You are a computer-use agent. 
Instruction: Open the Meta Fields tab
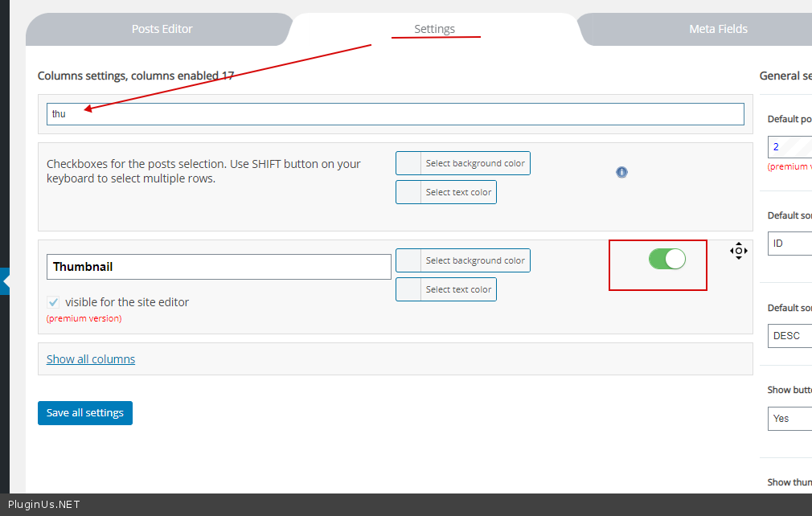(718, 29)
